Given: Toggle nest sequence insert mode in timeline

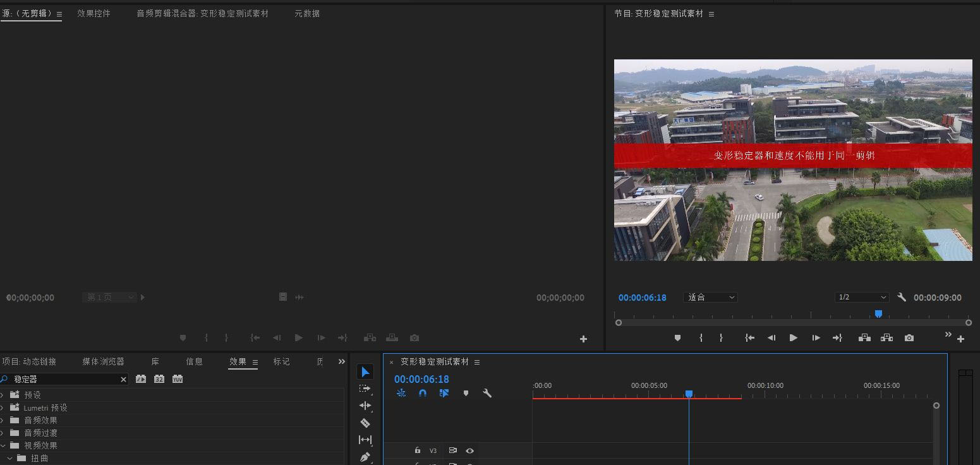Looking at the screenshot, I should [401, 393].
